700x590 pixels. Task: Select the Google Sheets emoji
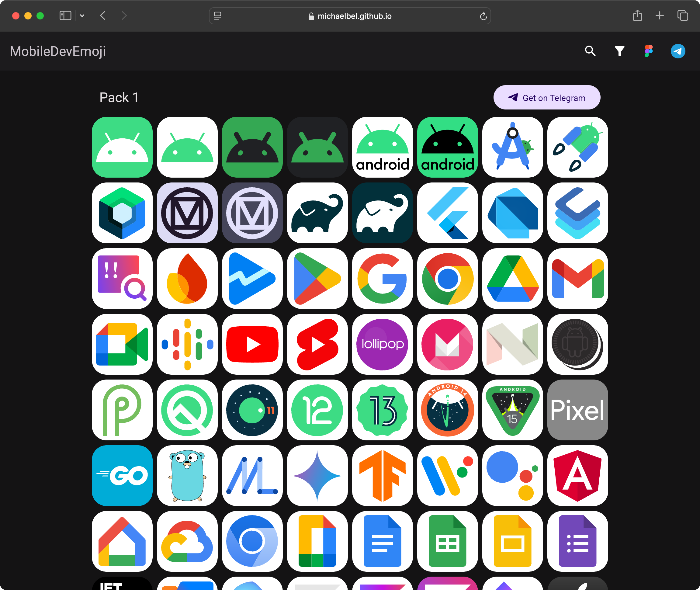pyautogui.click(x=448, y=541)
